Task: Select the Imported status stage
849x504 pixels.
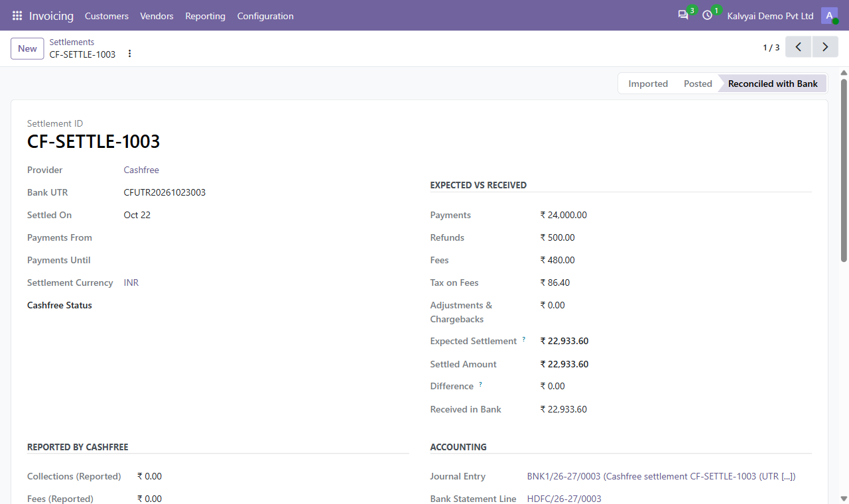Action: [648, 84]
